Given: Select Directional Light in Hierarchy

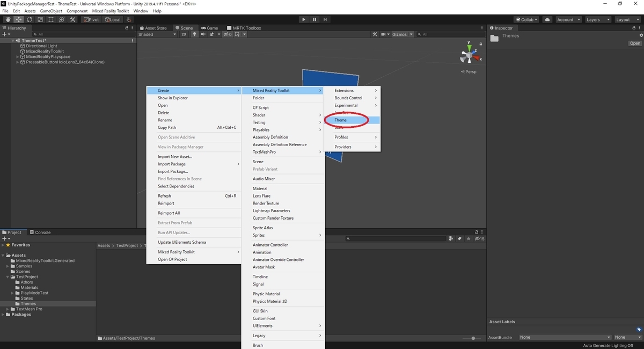Looking at the screenshot, I should point(41,46).
